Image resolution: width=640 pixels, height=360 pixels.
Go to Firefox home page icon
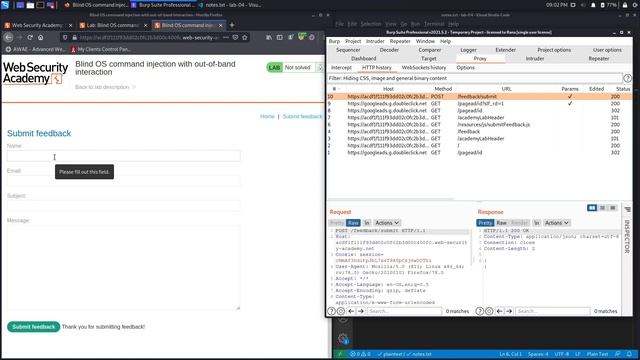point(40,37)
